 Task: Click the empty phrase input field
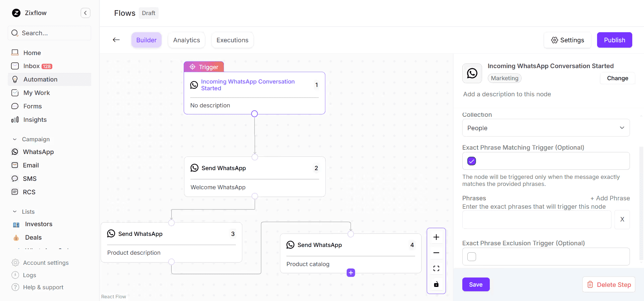(x=536, y=220)
